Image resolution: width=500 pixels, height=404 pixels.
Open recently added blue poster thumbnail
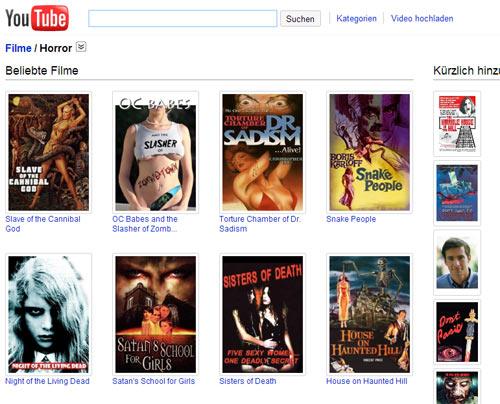pyautogui.click(x=457, y=193)
